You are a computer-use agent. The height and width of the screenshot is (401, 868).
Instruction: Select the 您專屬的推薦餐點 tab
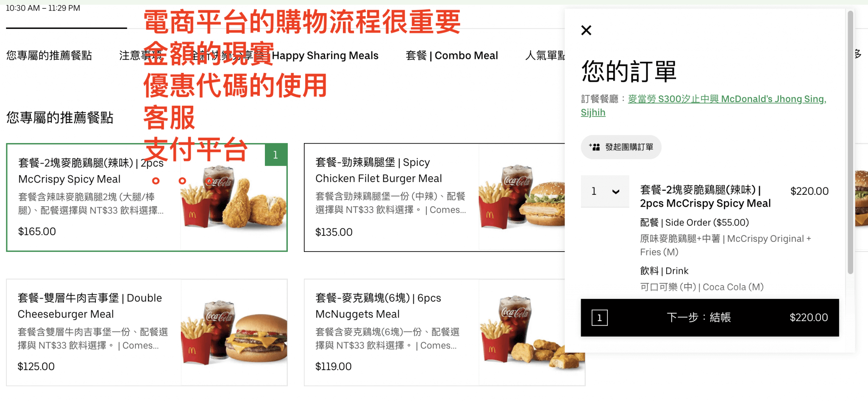[49, 55]
